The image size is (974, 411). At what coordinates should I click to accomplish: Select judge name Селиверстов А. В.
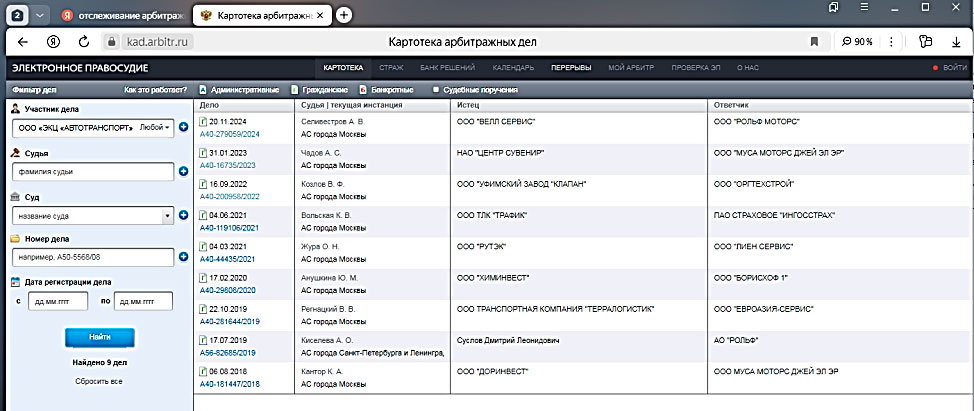[x=333, y=122]
